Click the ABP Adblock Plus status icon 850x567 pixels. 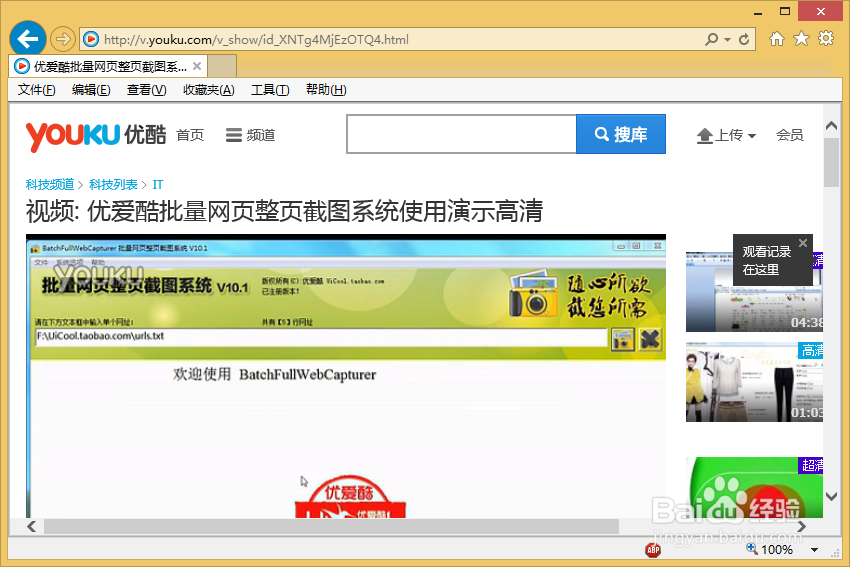tap(653, 550)
